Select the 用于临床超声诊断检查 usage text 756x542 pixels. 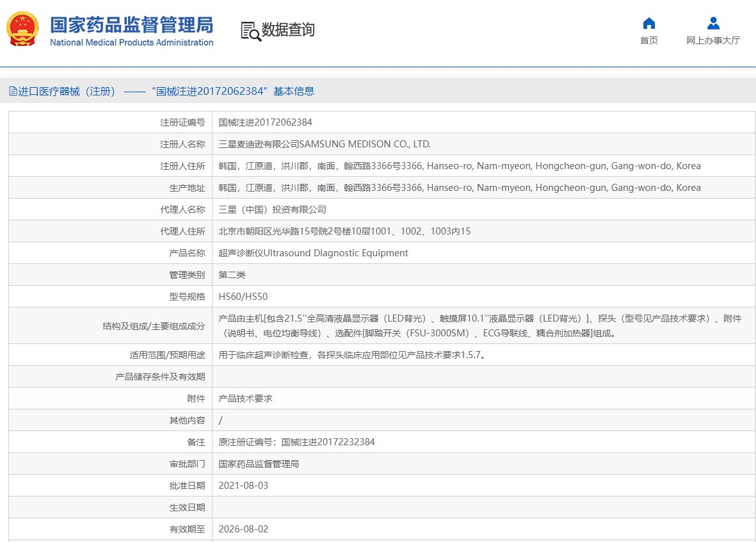[x=353, y=355]
